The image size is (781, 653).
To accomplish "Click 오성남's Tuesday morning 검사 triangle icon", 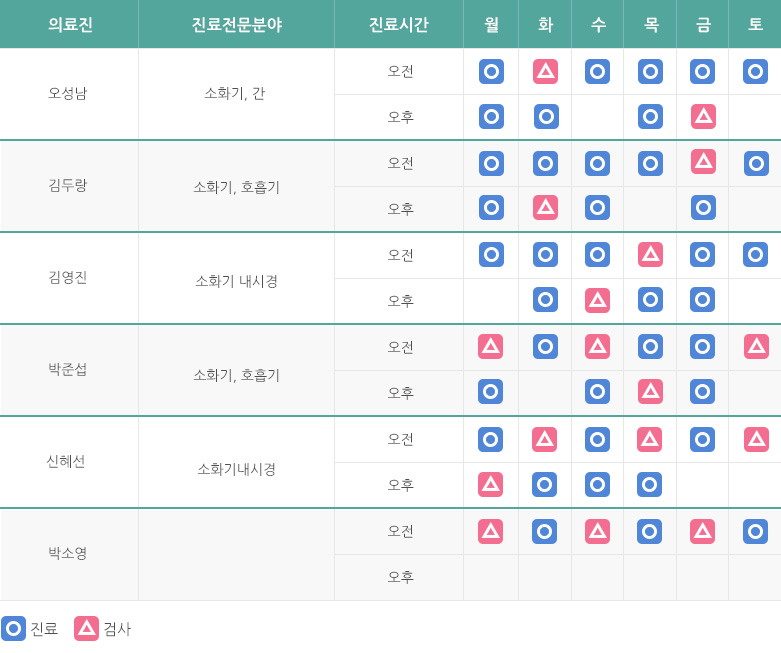I will [545, 71].
